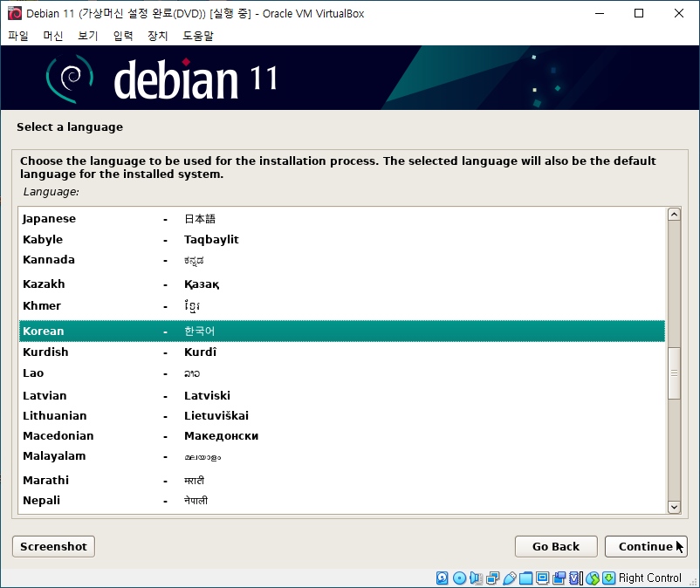Select Kabyle in the language list
Screen dimensions: 700x588
(x=342, y=240)
